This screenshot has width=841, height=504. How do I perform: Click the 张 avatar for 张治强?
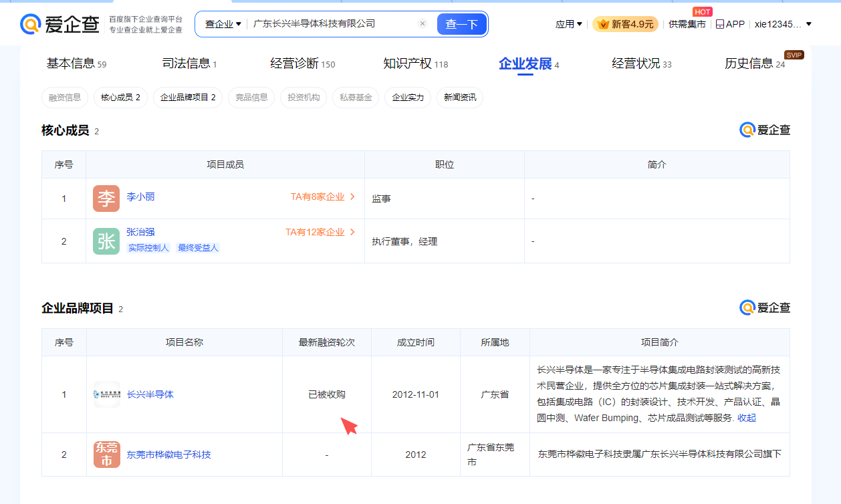(x=106, y=241)
